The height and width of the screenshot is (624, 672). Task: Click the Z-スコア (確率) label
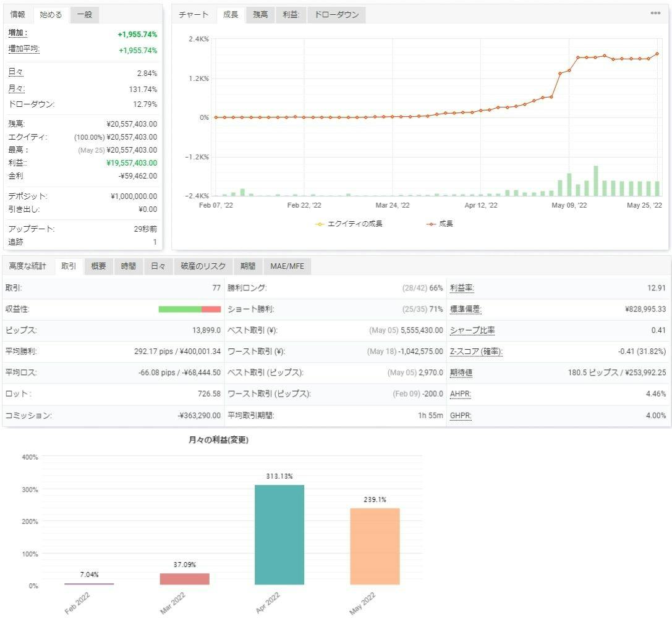[x=475, y=352]
